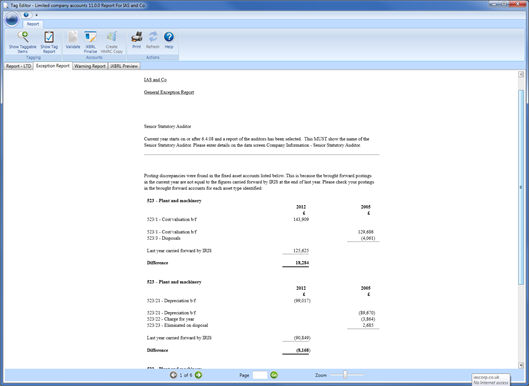Click the Zoom slider handle
The width and height of the screenshot is (529, 386).
click(345, 375)
